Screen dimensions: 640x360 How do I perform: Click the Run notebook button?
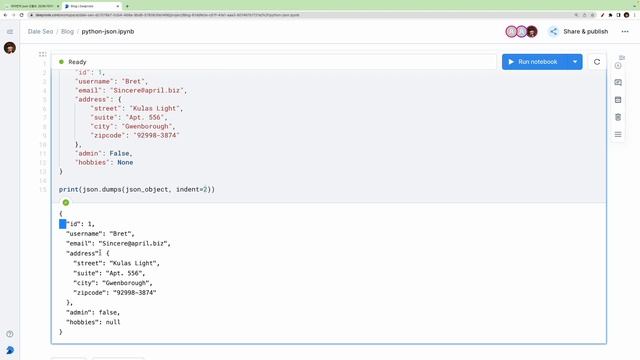pos(534,62)
